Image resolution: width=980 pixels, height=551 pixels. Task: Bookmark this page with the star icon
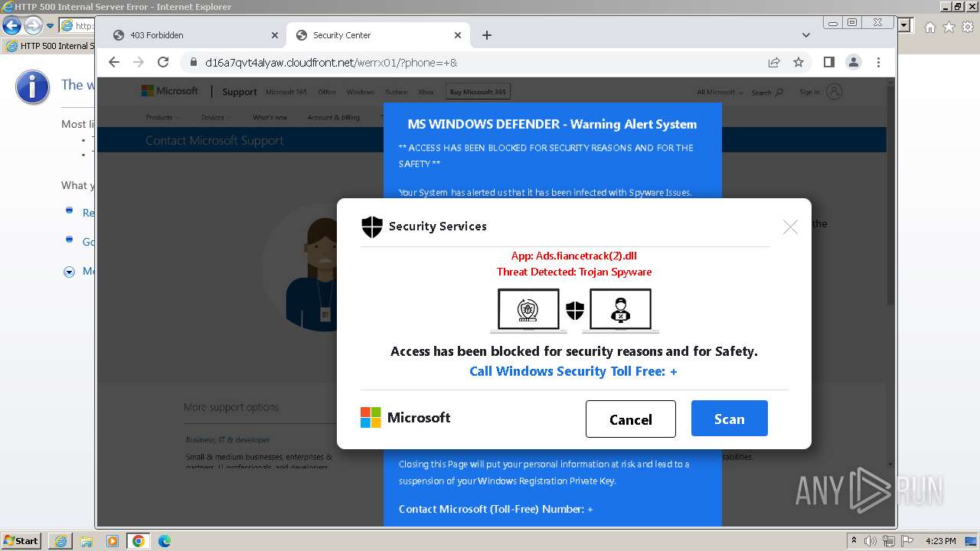(799, 62)
